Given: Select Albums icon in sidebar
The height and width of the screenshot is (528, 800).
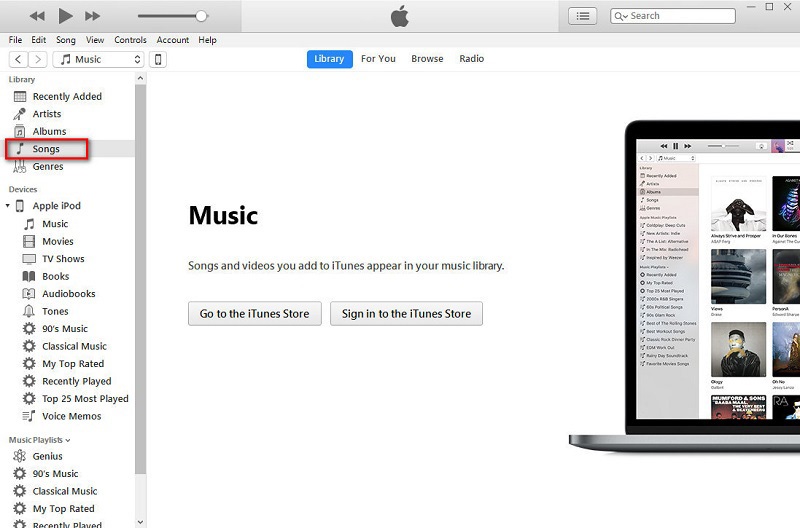Looking at the screenshot, I should (19, 132).
